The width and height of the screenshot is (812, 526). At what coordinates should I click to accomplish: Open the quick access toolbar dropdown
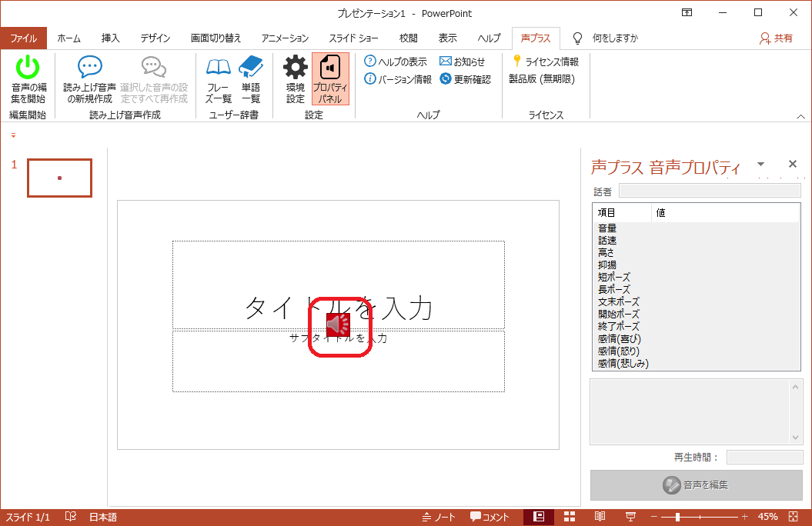click(13, 135)
